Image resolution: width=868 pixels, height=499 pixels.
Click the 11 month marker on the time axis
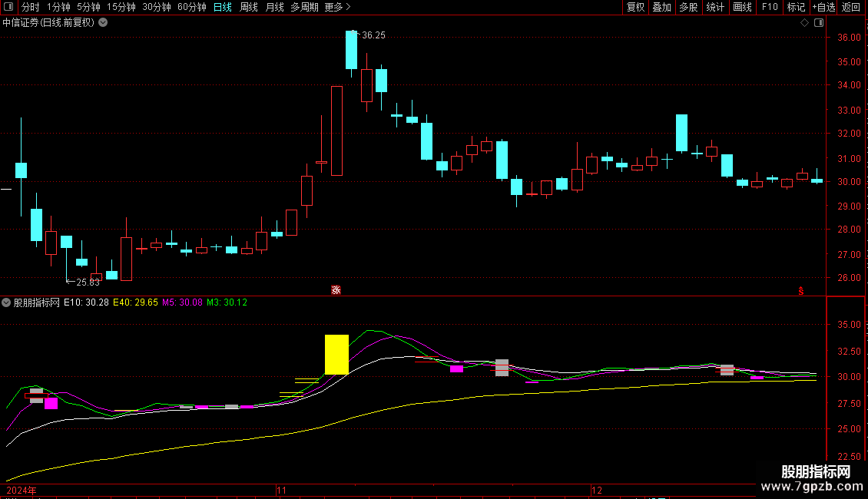coord(282,491)
